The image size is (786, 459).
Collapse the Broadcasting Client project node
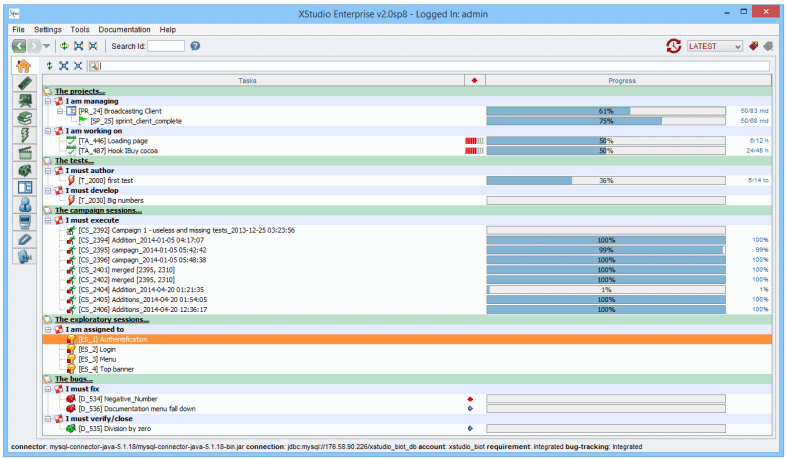(x=58, y=111)
